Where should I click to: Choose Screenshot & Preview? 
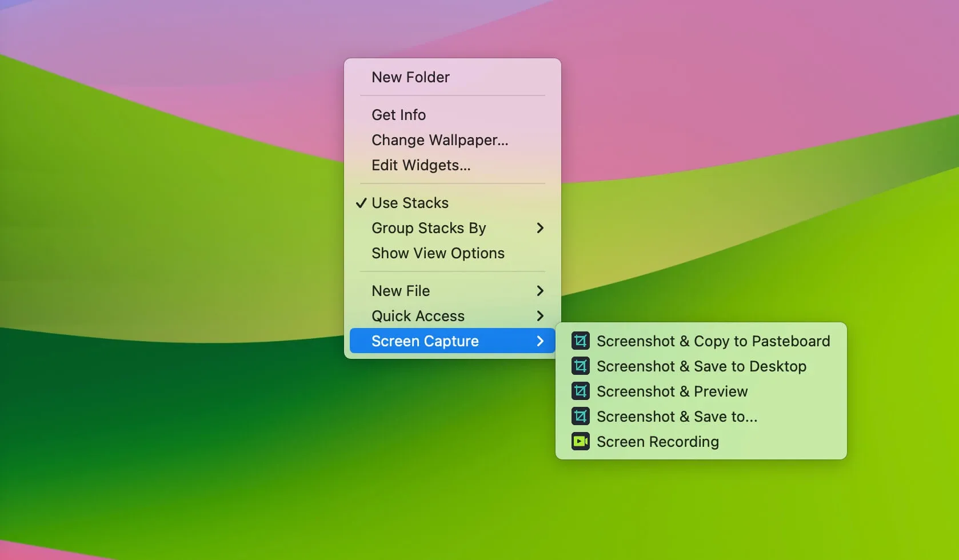point(672,391)
